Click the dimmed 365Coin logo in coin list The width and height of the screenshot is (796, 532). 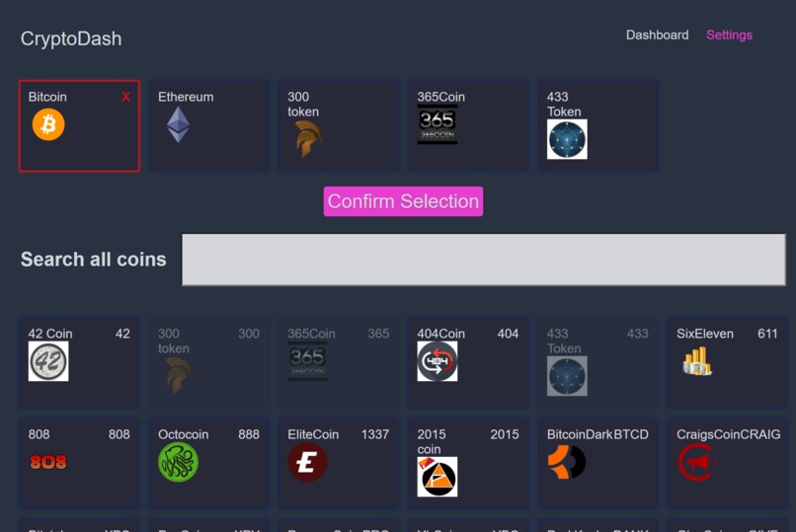308,361
